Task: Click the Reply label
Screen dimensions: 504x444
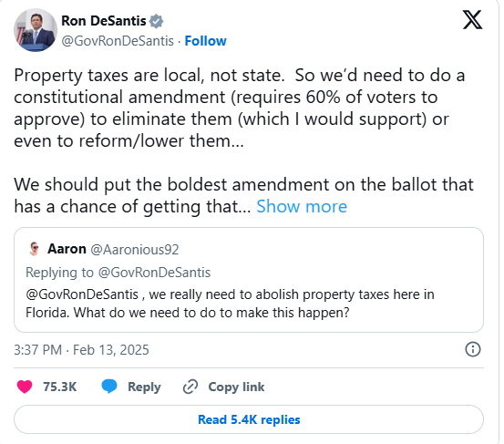Action: click(144, 387)
